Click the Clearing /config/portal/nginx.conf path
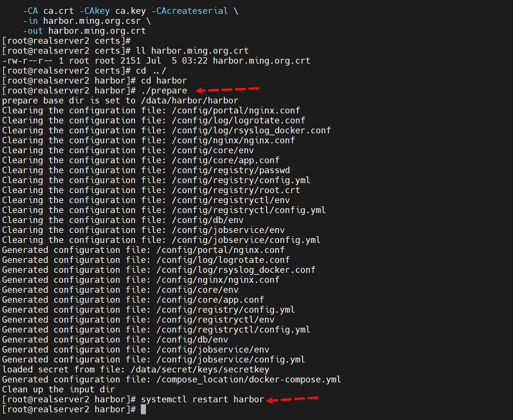The image size is (513, 420). (236, 111)
